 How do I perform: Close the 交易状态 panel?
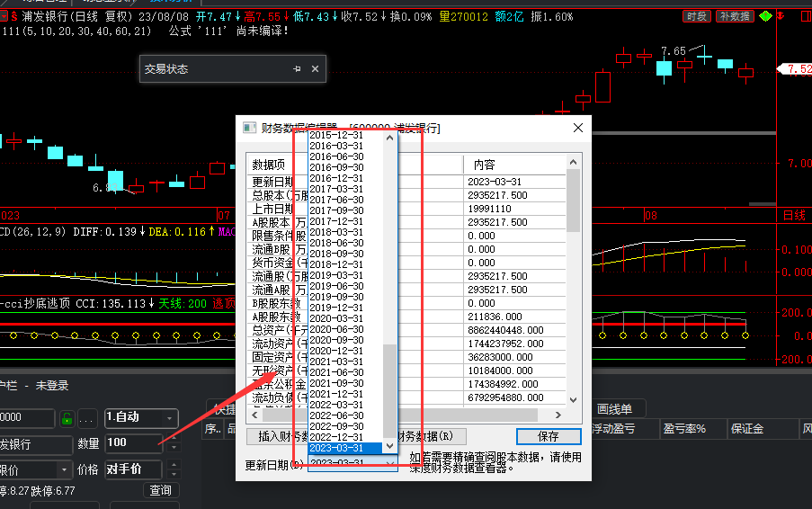tap(315, 69)
